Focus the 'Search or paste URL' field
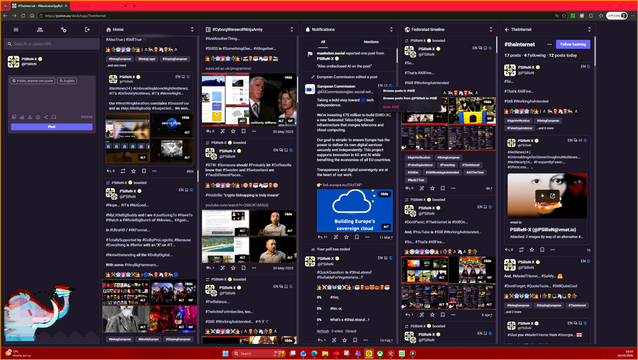The height and width of the screenshot is (360, 638). [x=52, y=44]
